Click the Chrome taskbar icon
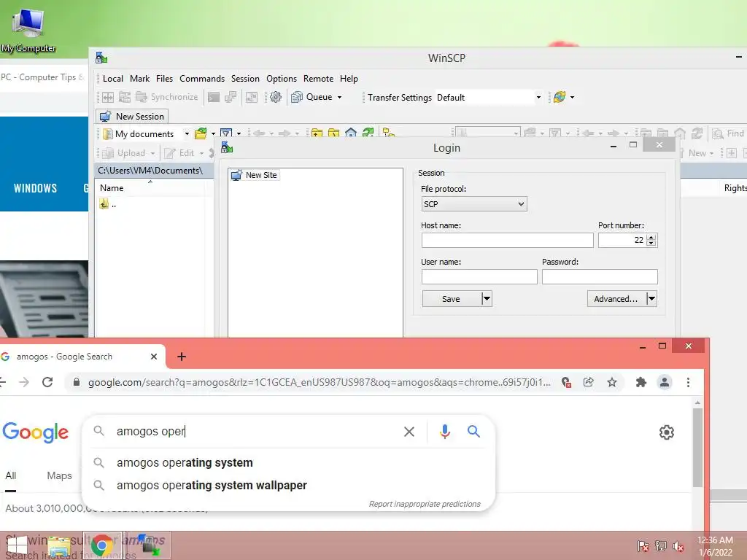The image size is (747, 560). point(102,545)
